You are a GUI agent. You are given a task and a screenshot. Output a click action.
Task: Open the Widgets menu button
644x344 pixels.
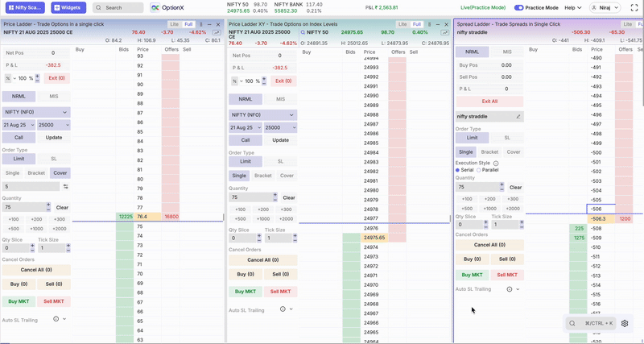tap(68, 7)
